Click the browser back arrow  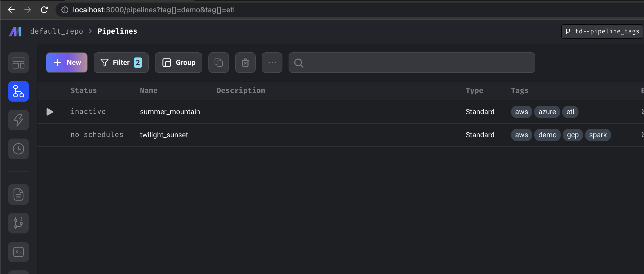tap(11, 10)
